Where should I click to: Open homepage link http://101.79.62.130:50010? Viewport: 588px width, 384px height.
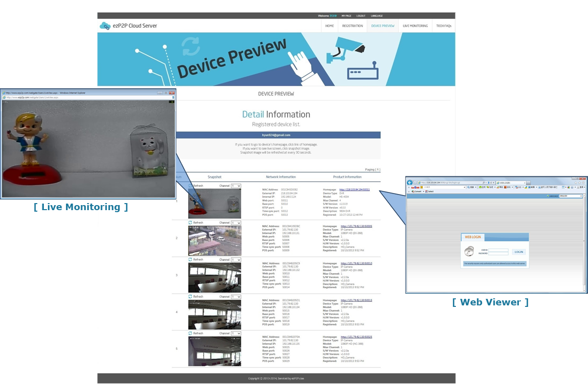pos(356,264)
